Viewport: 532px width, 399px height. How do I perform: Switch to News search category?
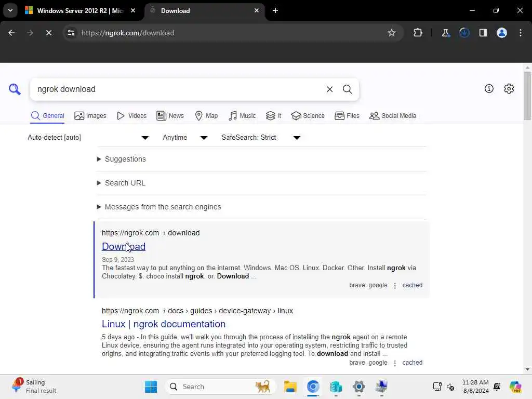(170, 116)
